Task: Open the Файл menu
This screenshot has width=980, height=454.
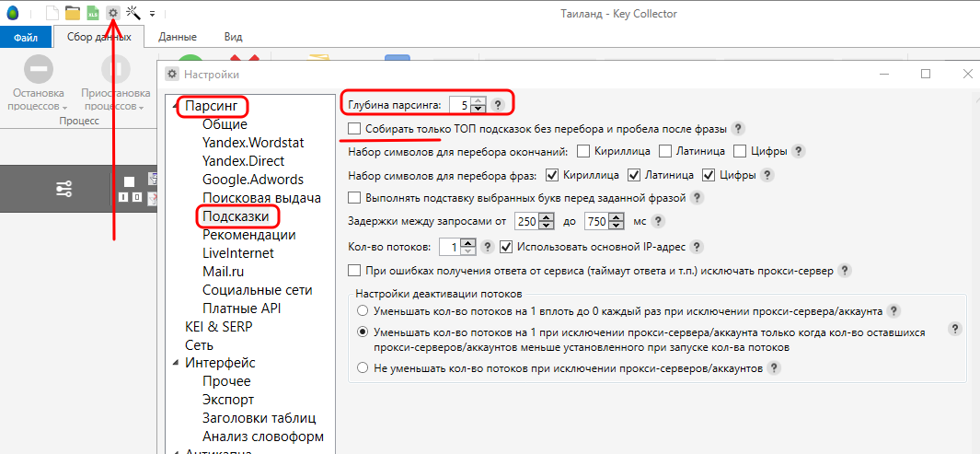Action: (x=25, y=37)
